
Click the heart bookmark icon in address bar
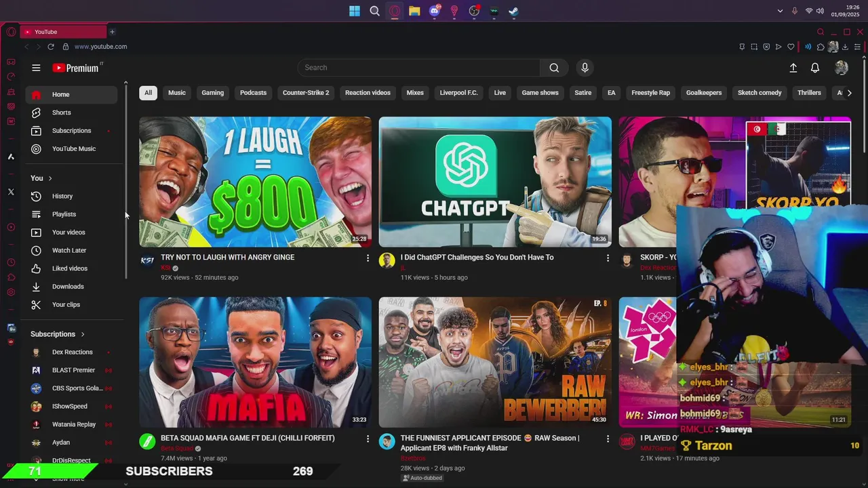click(791, 47)
